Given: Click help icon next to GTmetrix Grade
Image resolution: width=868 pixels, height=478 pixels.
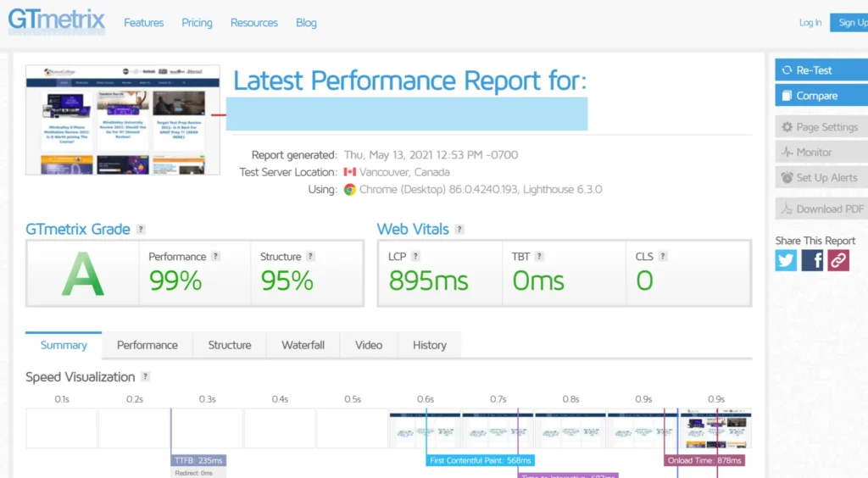Looking at the screenshot, I should (x=141, y=230).
